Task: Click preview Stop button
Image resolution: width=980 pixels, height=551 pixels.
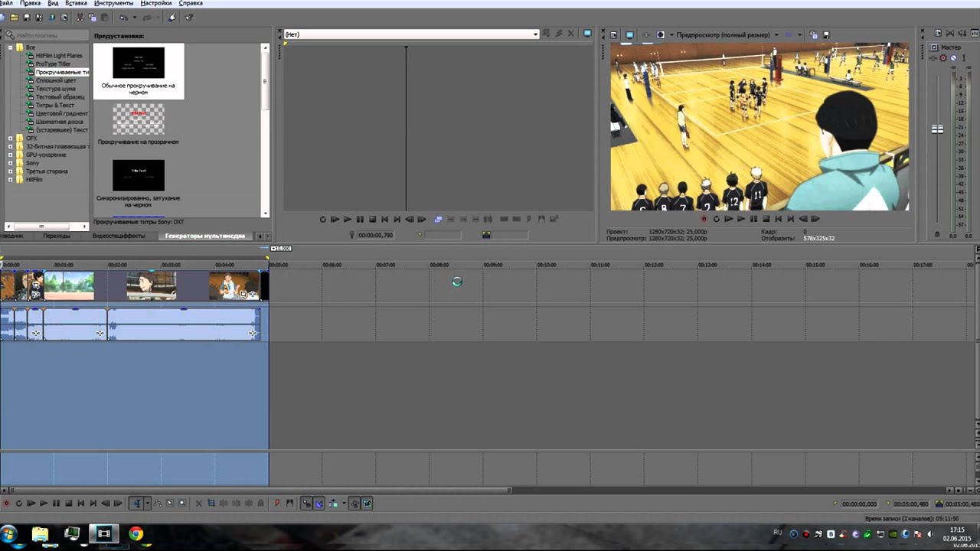Action: [x=766, y=219]
